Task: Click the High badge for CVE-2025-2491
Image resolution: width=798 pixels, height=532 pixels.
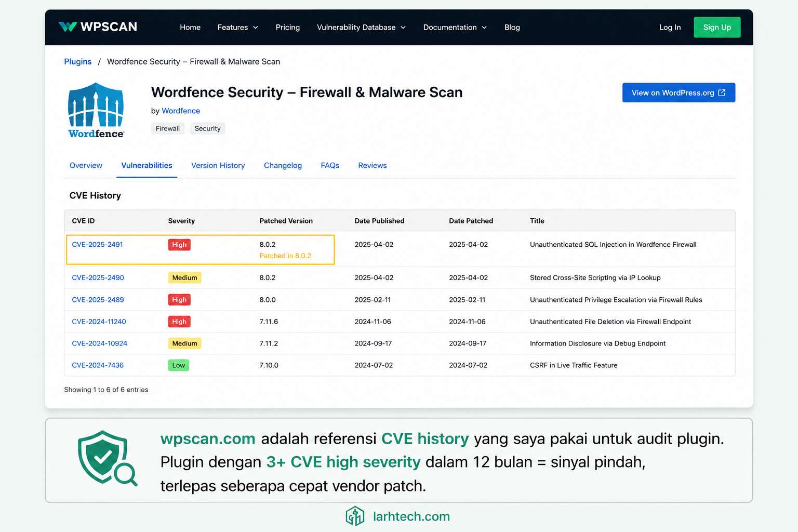Action: (179, 245)
